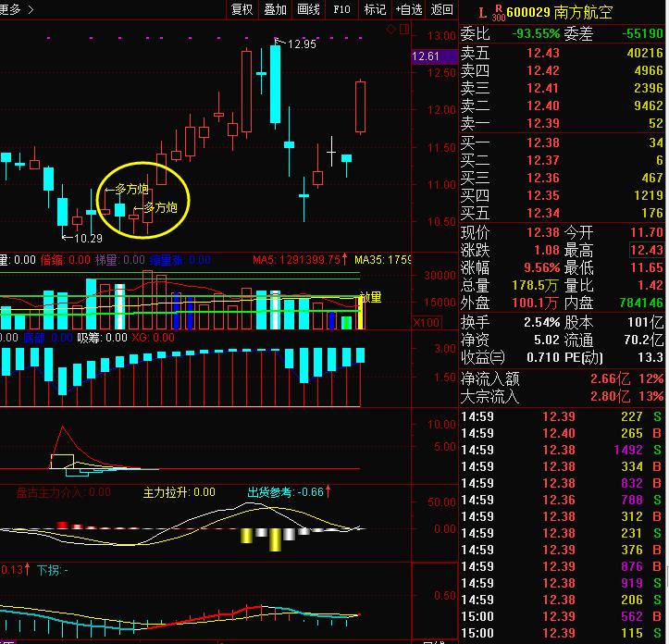Click the 12.95 high price marker
Viewport: 669px width, 644px height.
pyautogui.click(x=301, y=43)
